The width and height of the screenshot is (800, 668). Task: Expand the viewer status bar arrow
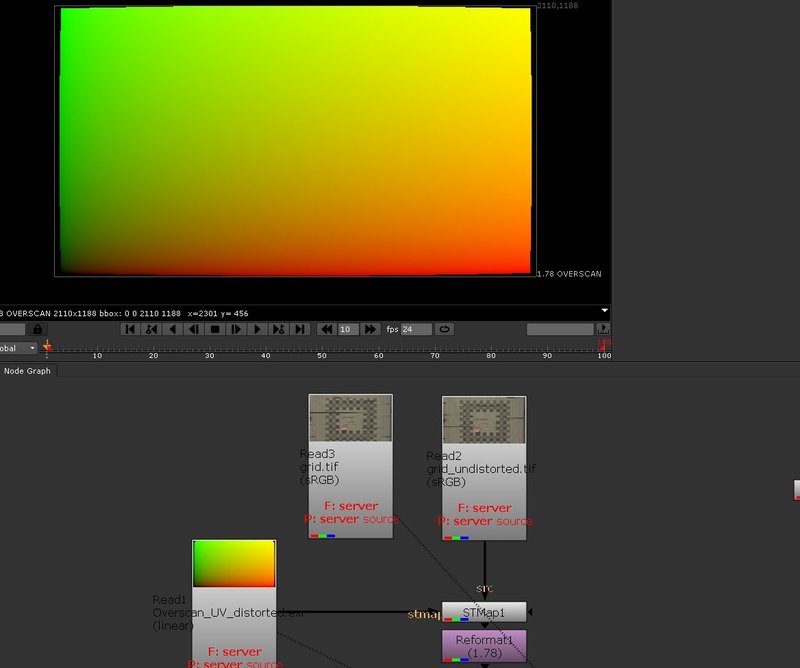pos(604,311)
